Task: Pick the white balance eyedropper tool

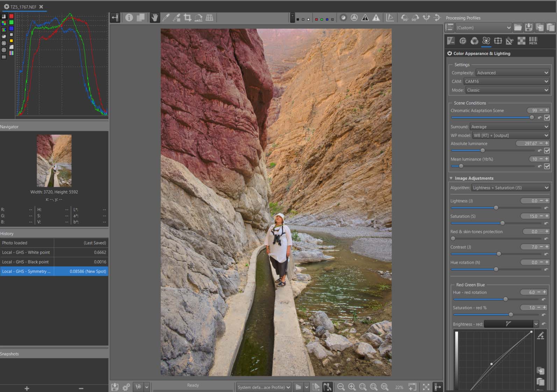Action: [x=166, y=17]
